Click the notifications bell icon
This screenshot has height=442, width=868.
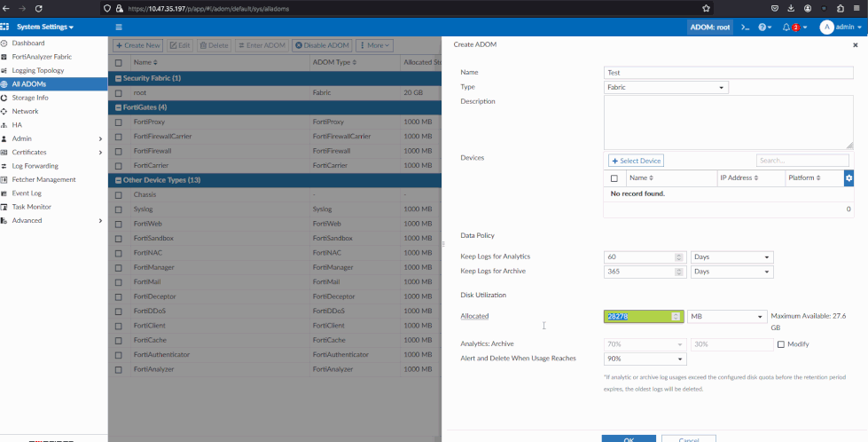(786, 28)
